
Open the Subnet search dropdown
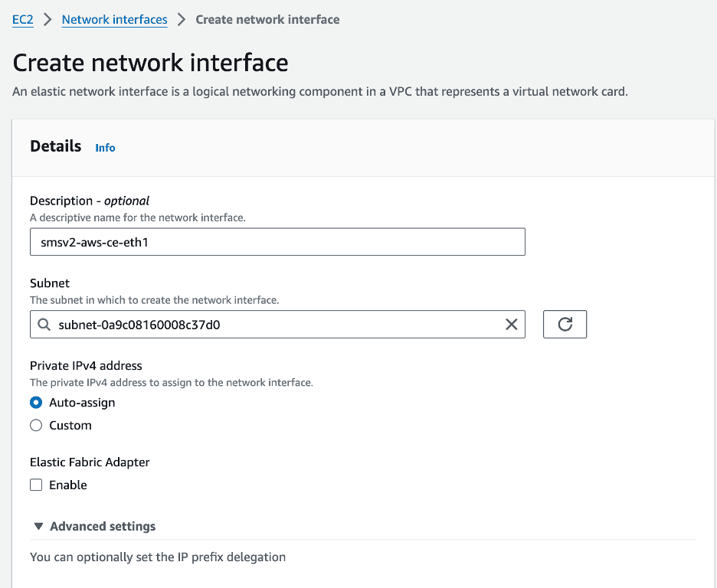[276, 325]
